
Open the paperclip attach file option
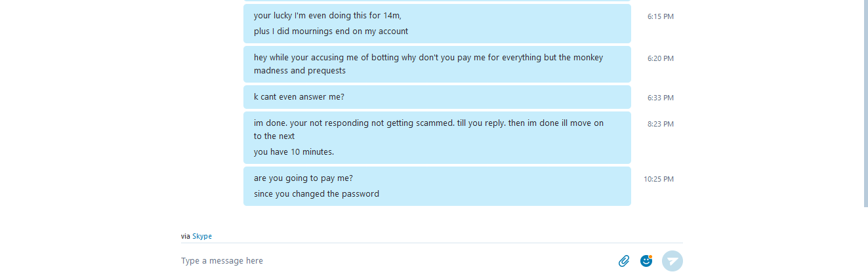[x=624, y=261]
